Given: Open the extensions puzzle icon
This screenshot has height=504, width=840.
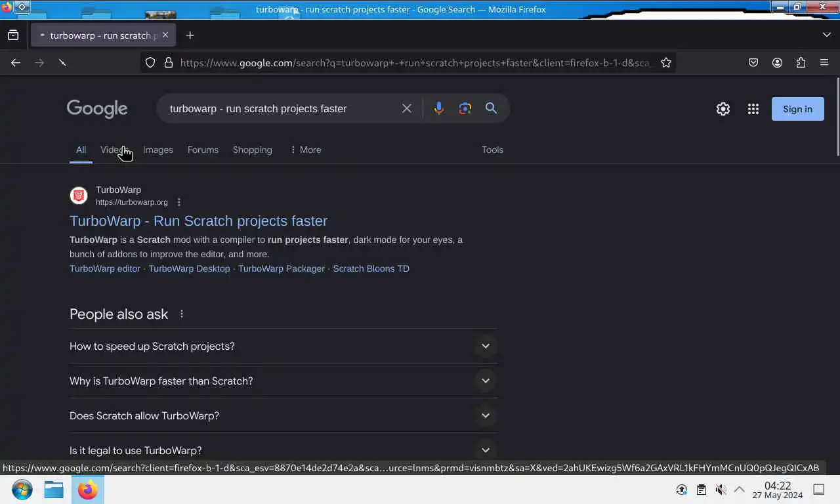Looking at the screenshot, I should 801,62.
